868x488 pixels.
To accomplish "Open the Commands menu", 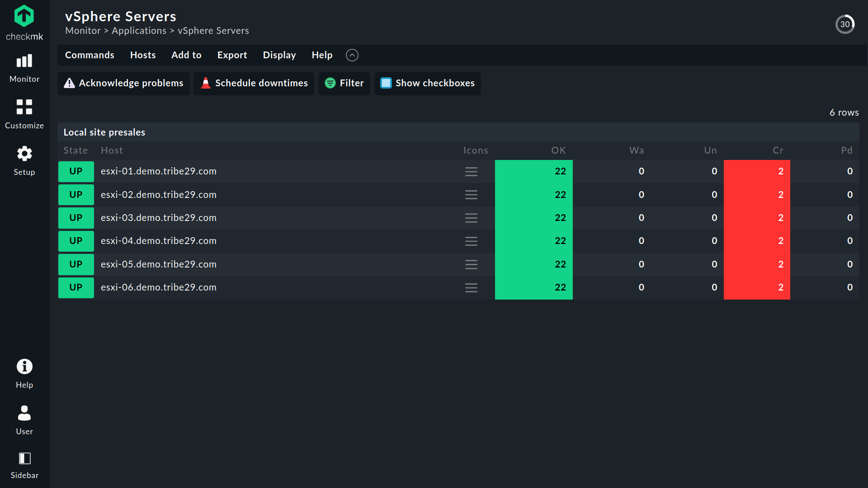I will [x=90, y=55].
